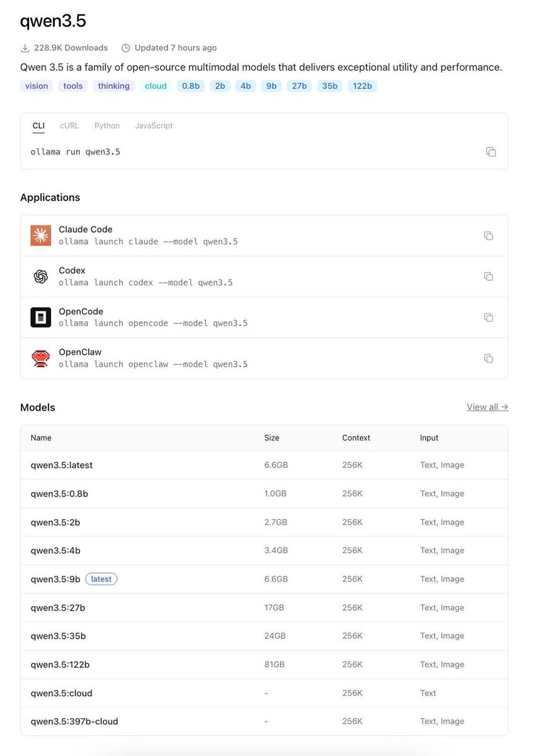The width and height of the screenshot is (541, 756).
Task: Open the qwen3.5:27b model
Action: [58, 608]
